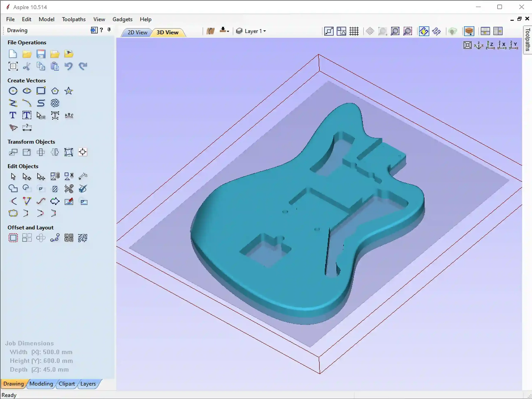Save the file floppy icon
Screen dimensions: 532x399
tap(41, 54)
